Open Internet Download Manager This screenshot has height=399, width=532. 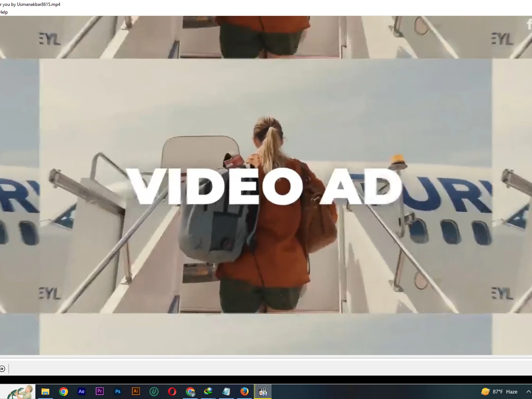point(208,392)
